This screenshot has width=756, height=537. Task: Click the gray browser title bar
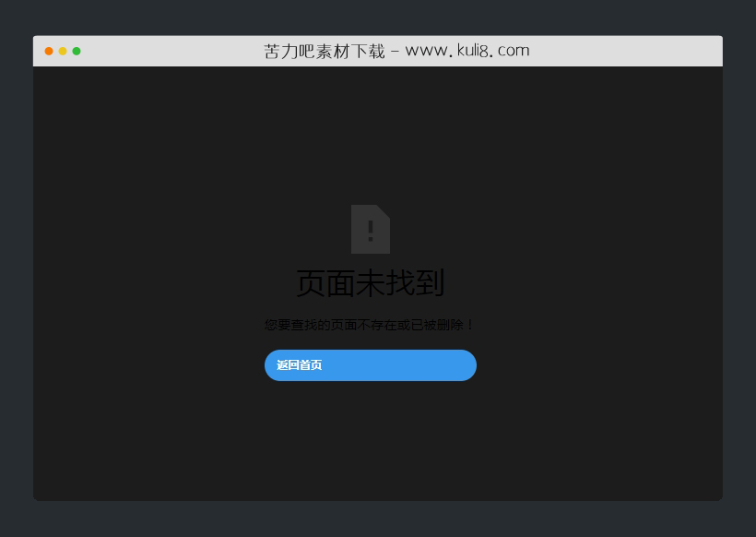click(599, 51)
